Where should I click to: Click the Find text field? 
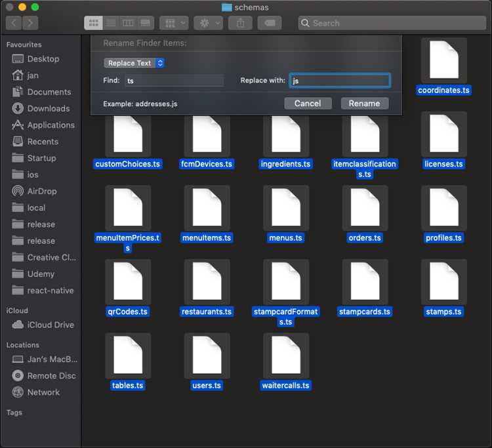(174, 81)
